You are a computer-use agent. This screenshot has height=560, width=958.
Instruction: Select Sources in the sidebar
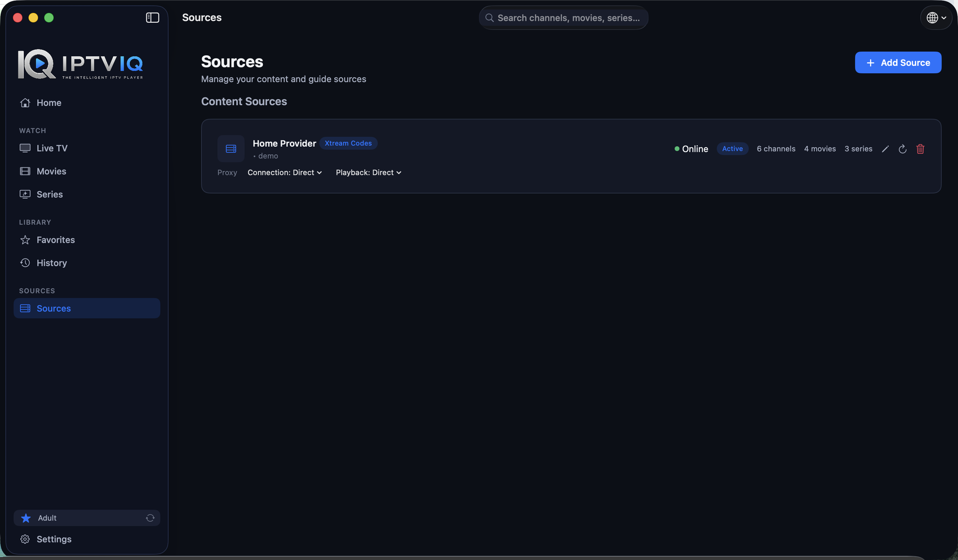[87, 308]
